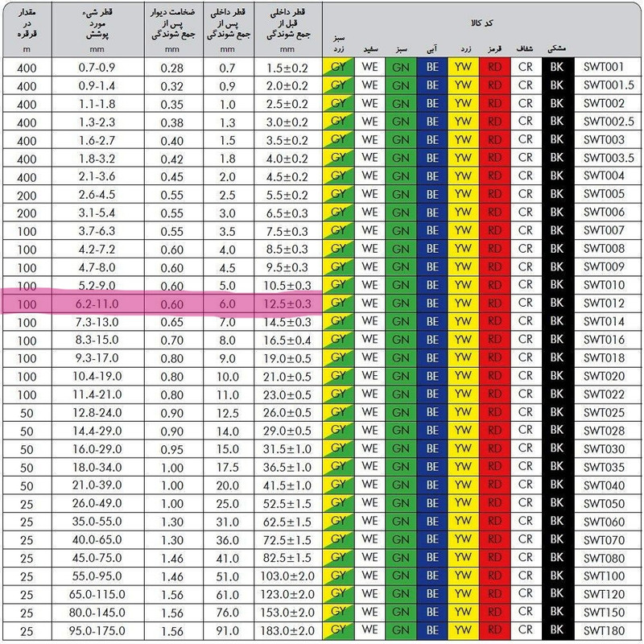
Task: Select the 6.2-11.0 range cell
Action: [98, 303]
